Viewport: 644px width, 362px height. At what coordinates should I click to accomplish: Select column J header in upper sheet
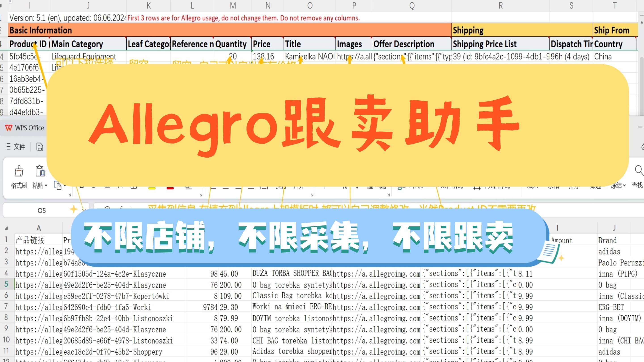coord(88,6)
